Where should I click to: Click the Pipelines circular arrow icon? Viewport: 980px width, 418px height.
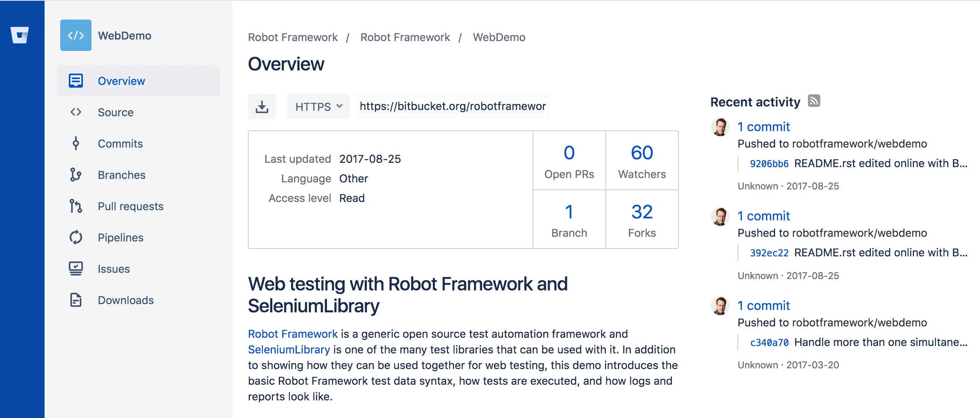point(76,238)
